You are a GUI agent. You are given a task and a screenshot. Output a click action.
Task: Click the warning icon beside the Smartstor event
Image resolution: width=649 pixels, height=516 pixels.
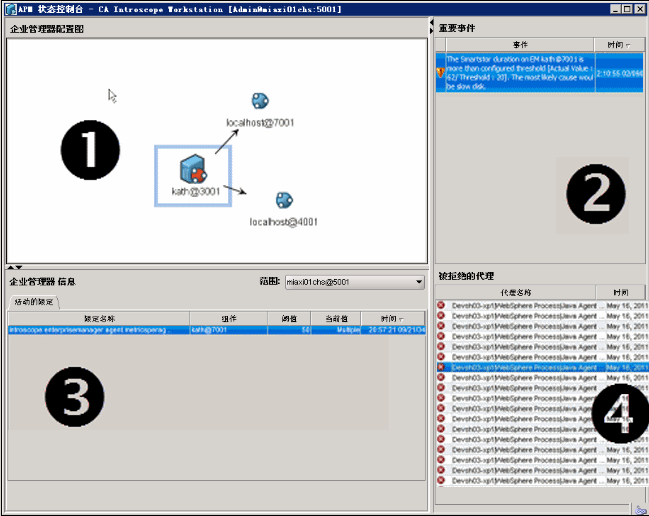click(x=440, y=73)
